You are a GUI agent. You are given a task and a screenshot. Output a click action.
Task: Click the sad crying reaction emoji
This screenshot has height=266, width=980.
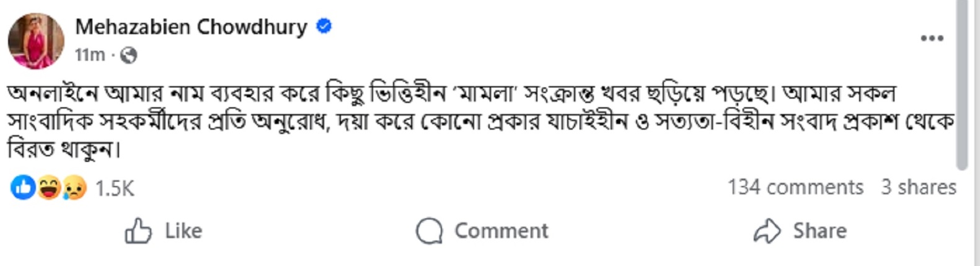(x=74, y=187)
